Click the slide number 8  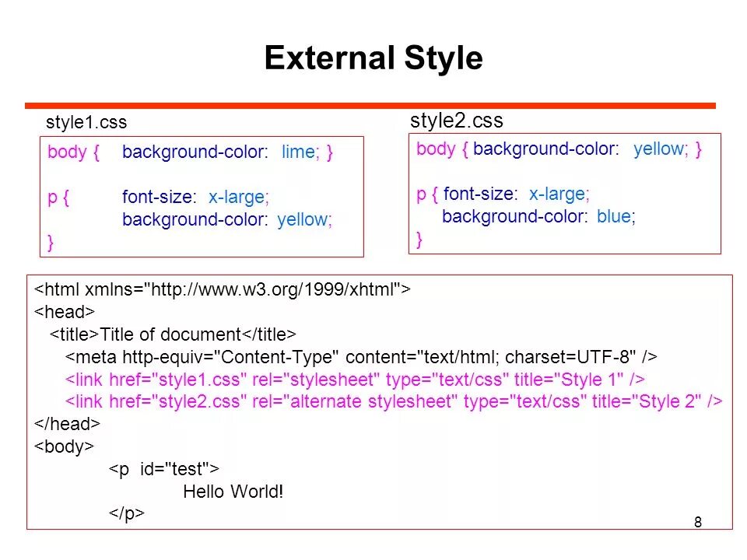(x=698, y=523)
